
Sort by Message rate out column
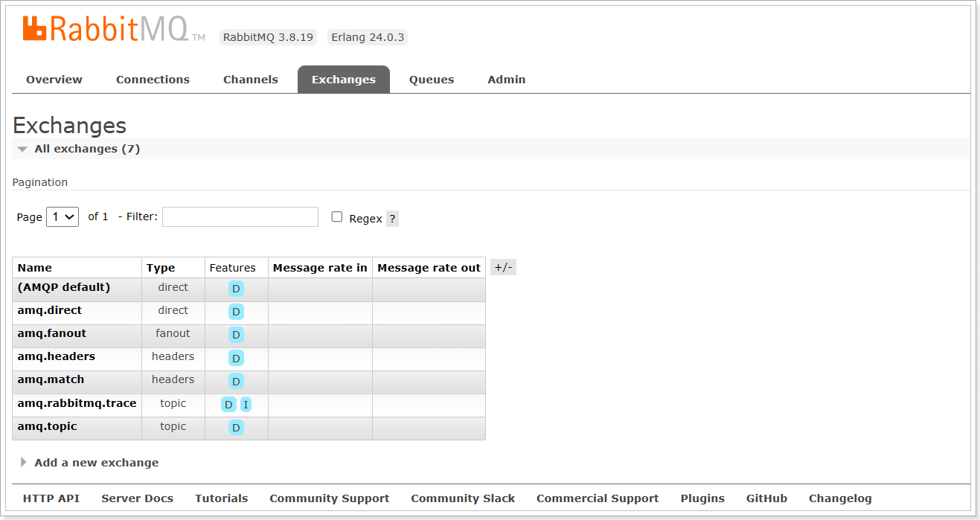429,268
